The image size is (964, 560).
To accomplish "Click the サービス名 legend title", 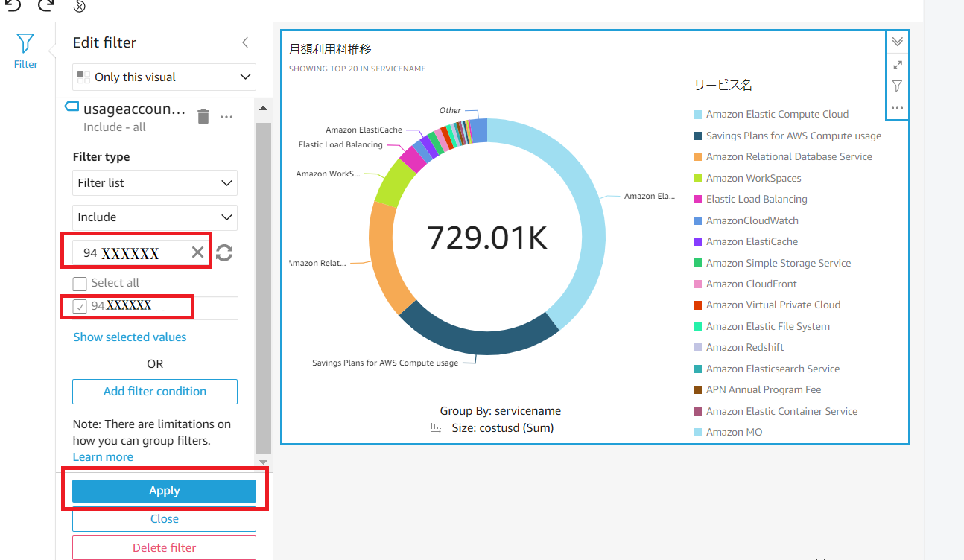I will (723, 85).
